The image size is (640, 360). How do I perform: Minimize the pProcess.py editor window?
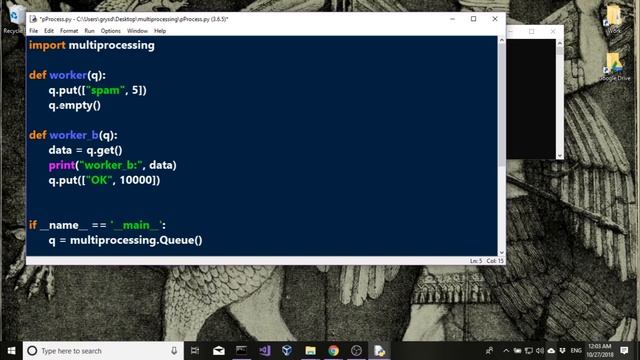tap(452, 19)
